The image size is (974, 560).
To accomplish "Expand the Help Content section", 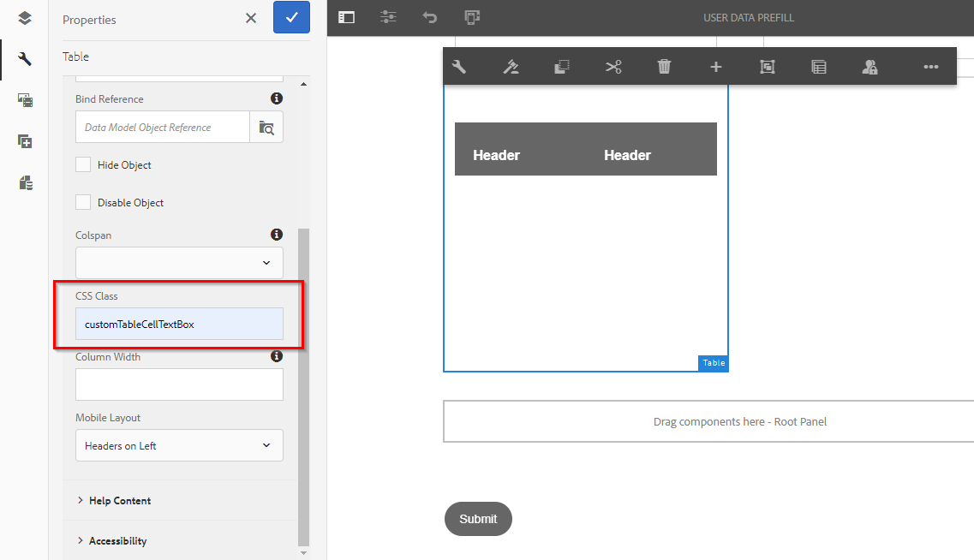I will [x=120, y=500].
